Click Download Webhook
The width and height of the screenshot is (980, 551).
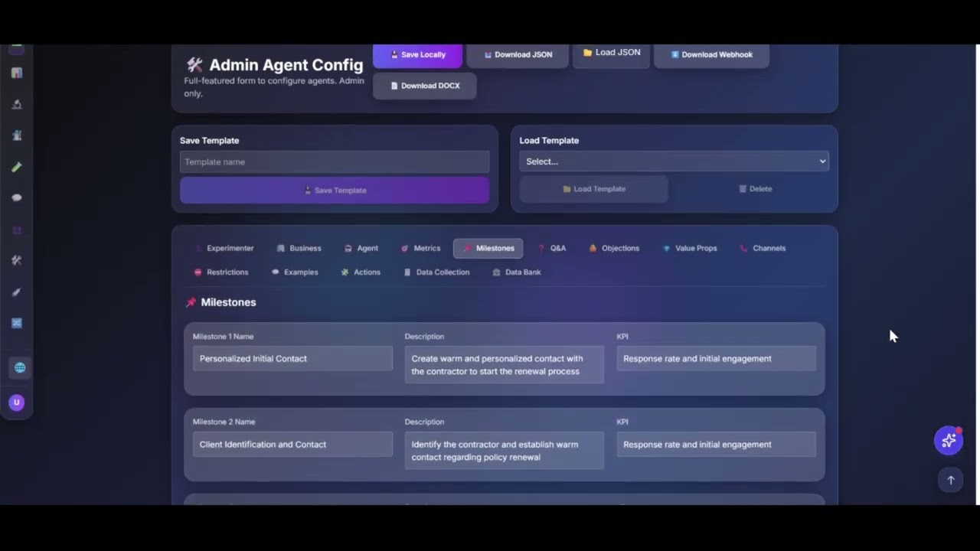[x=711, y=55]
